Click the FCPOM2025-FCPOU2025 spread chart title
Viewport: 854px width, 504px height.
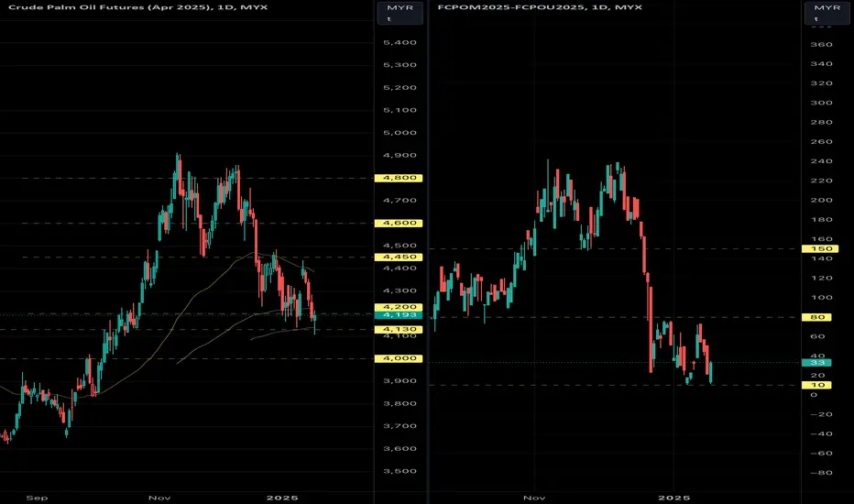[x=540, y=7]
